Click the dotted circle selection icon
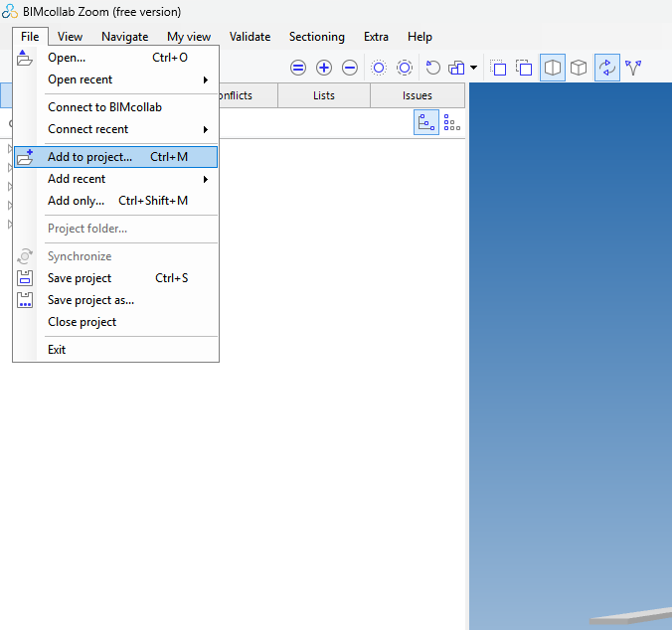 379,68
